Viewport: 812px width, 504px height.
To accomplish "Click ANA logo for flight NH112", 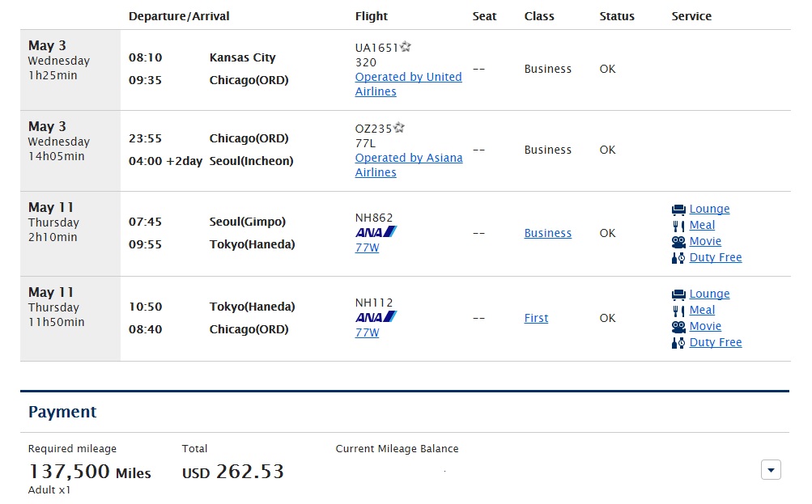I will pos(376,317).
